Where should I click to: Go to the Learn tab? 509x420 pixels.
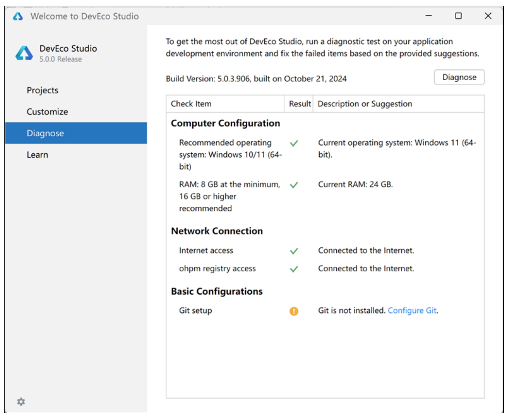pos(37,155)
